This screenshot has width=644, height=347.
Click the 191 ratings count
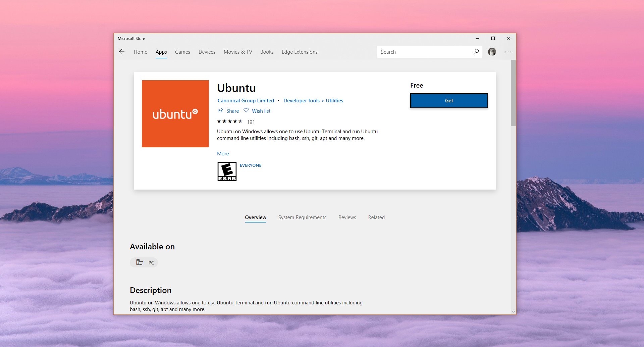point(251,122)
